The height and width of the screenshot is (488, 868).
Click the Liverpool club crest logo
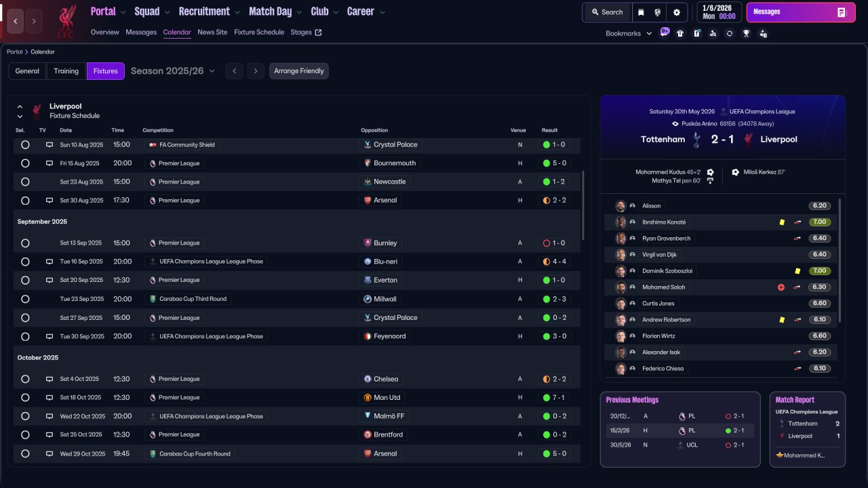click(x=66, y=21)
